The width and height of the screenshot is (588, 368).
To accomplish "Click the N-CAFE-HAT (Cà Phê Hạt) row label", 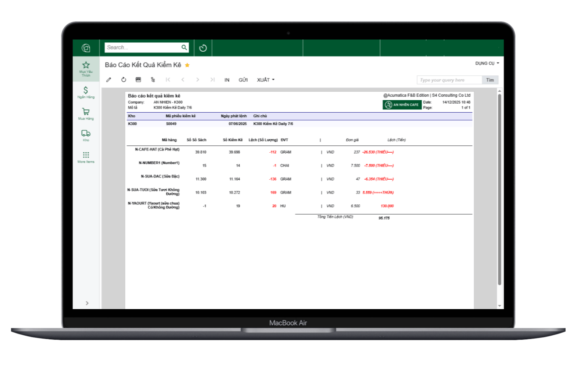I will [x=157, y=149].
